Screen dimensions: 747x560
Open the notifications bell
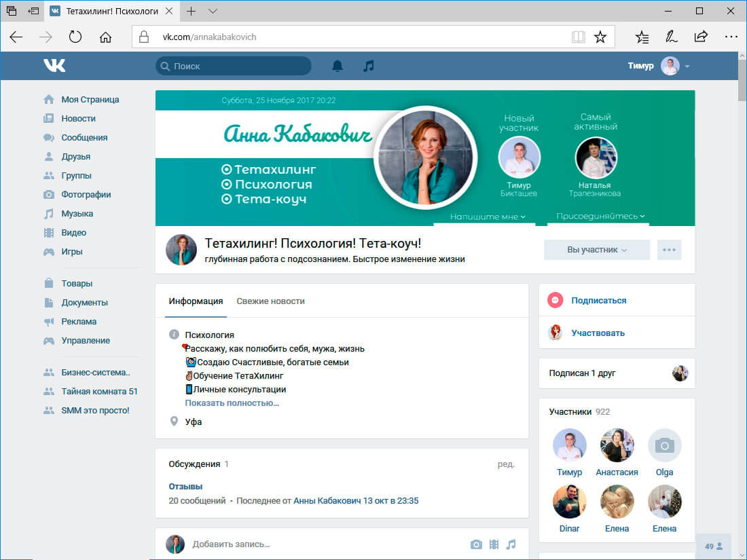pos(338,66)
